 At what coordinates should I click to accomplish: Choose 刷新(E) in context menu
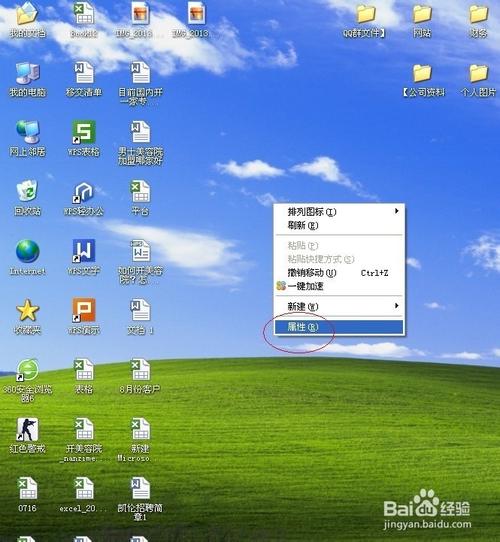pyautogui.click(x=339, y=225)
